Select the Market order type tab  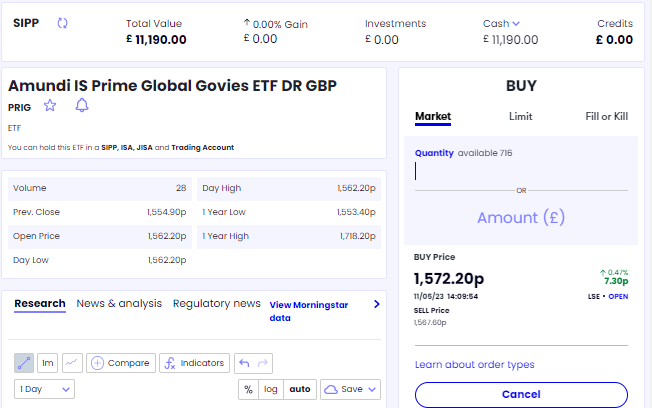(x=433, y=116)
